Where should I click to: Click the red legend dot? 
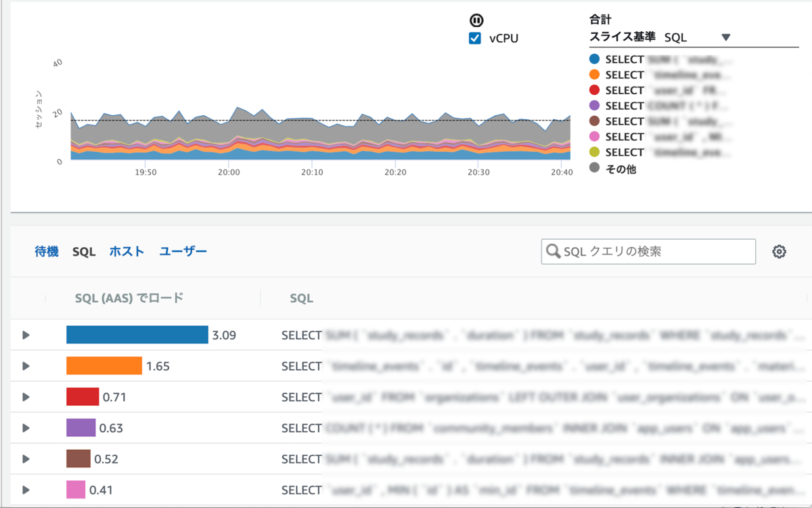pos(595,90)
